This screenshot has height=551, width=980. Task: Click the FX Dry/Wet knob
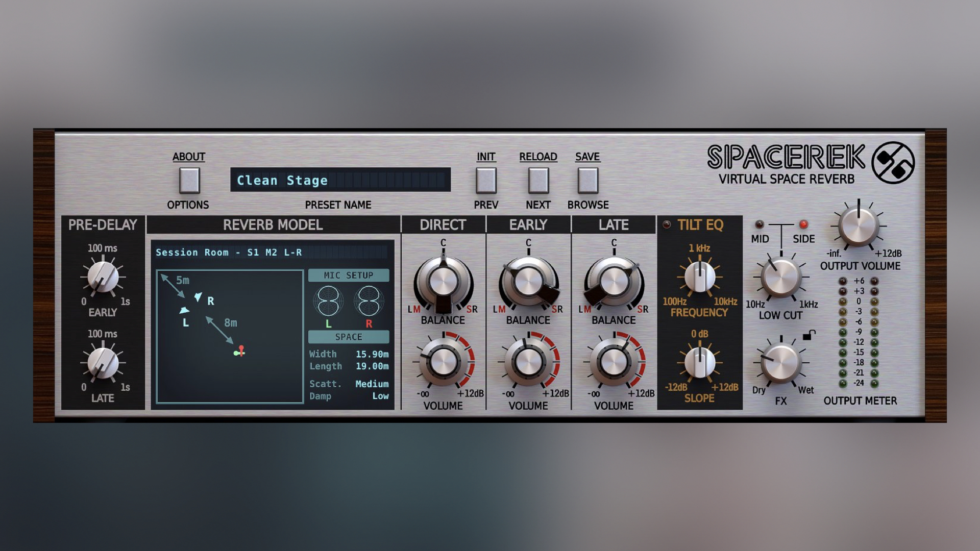coord(781,363)
